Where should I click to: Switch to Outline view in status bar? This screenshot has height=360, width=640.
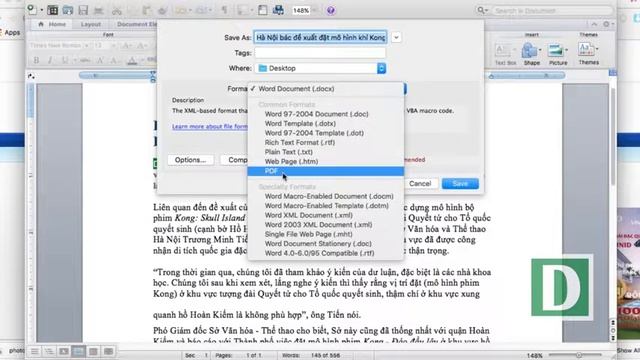point(49,351)
